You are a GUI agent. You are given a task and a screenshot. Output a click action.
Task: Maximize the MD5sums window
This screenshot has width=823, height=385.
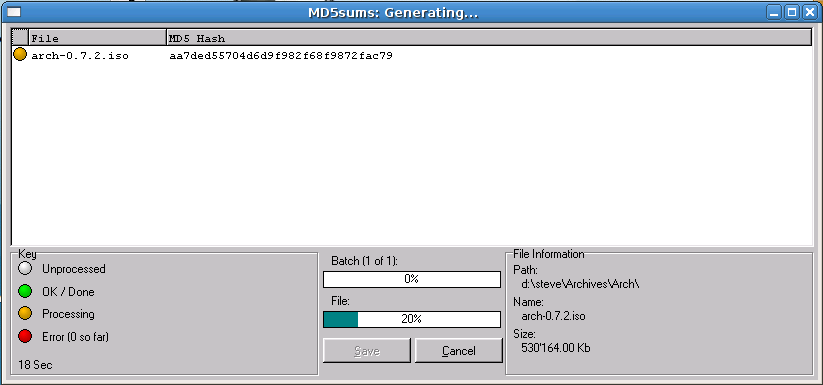pyautogui.click(x=792, y=12)
